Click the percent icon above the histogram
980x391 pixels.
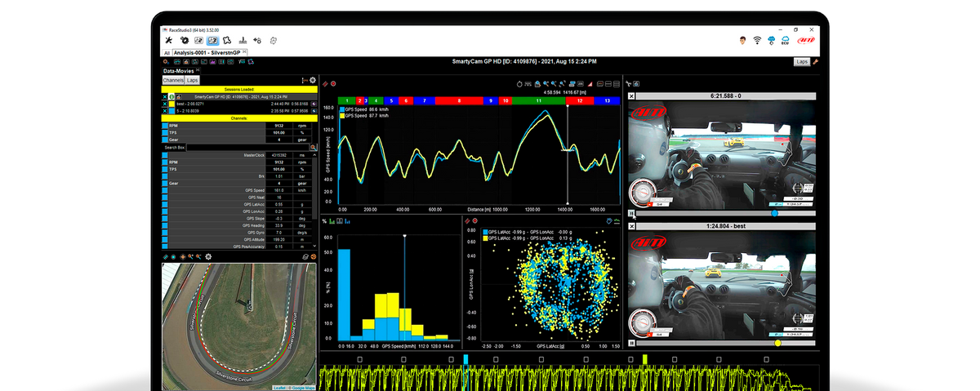324,221
